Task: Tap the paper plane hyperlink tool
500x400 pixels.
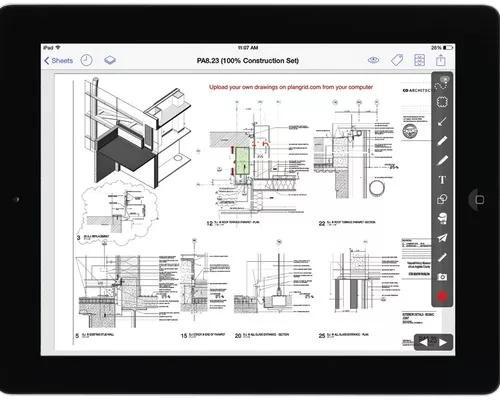Action: point(442,238)
